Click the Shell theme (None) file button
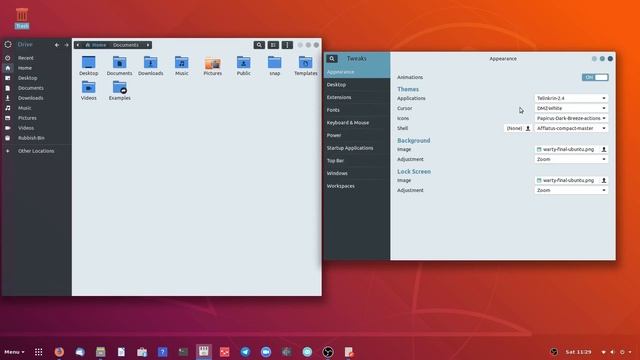Viewport: 640px width, 360px height. click(x=518, y=128)
